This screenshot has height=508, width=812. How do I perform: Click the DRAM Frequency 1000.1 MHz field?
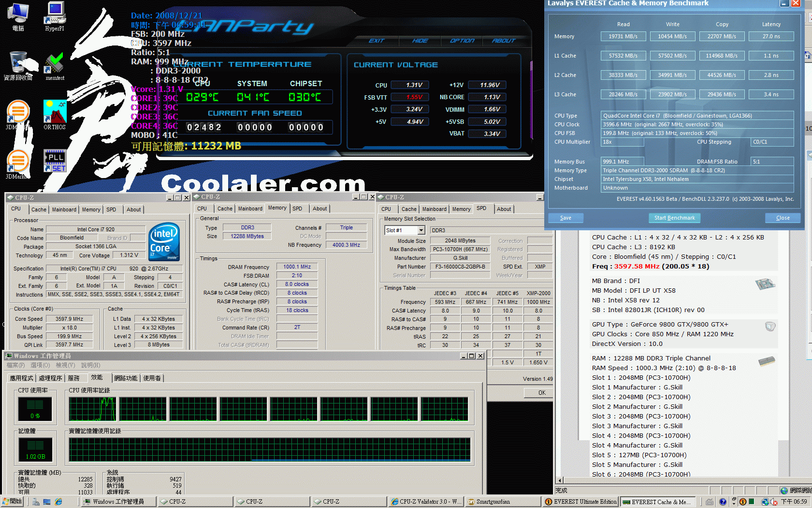coord(297,267)
